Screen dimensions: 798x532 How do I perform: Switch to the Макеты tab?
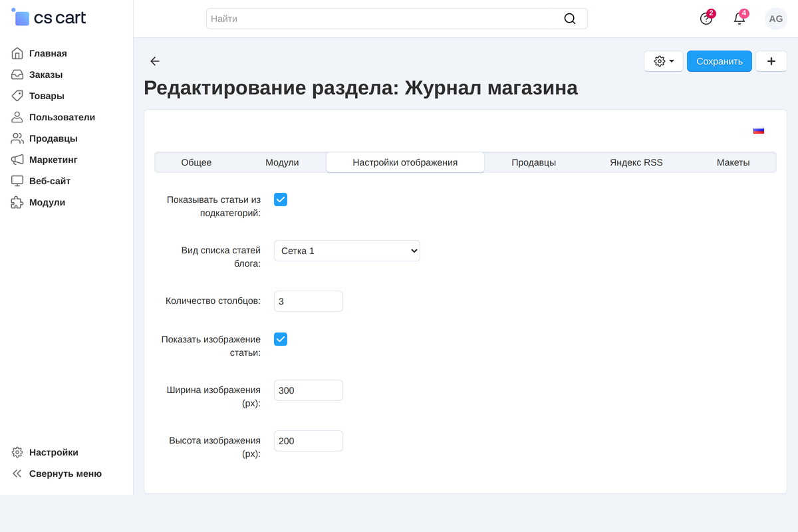[733, 162]
